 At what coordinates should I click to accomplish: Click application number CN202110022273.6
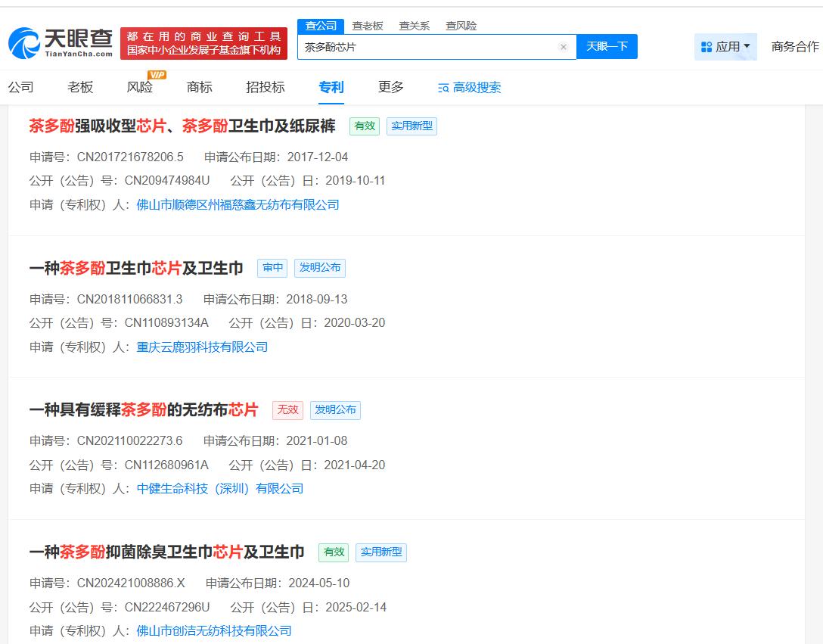click(x=129, y=441)
